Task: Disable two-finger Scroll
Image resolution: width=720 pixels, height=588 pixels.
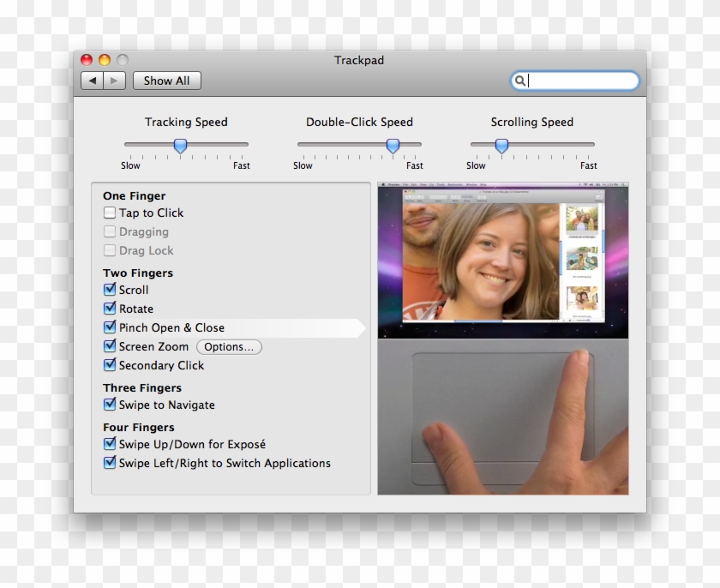Action: pos(109,290)
